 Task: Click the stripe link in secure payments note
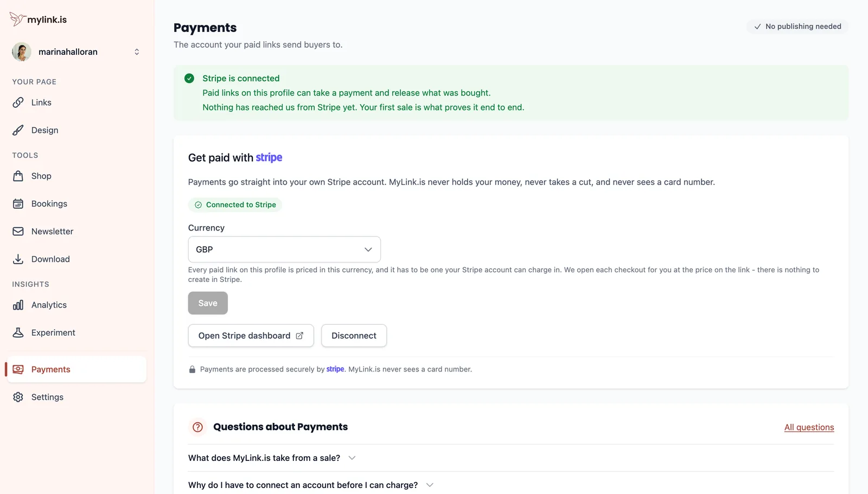(x=335, y=369)
